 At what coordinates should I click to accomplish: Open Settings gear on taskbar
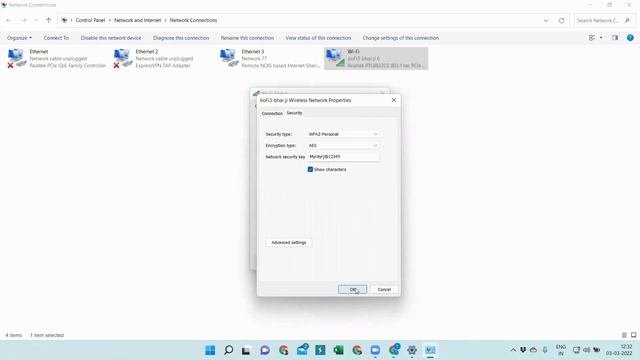tap(412, 350)
